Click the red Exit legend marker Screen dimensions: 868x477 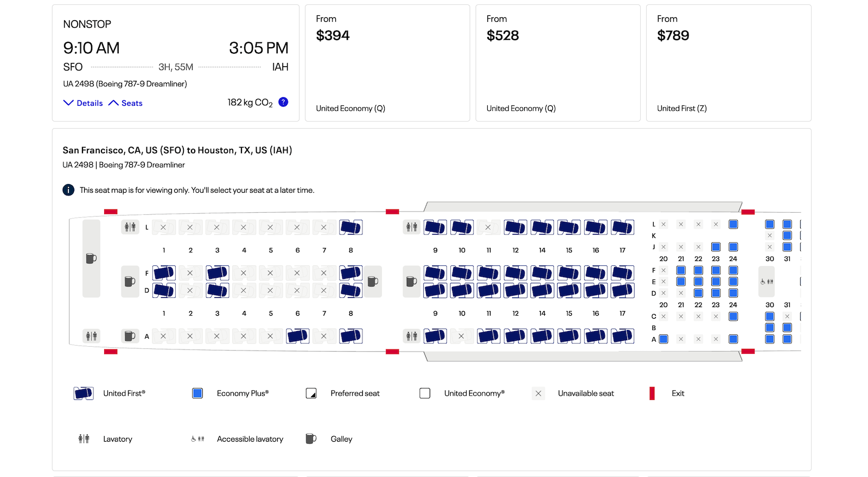[652, 393]
